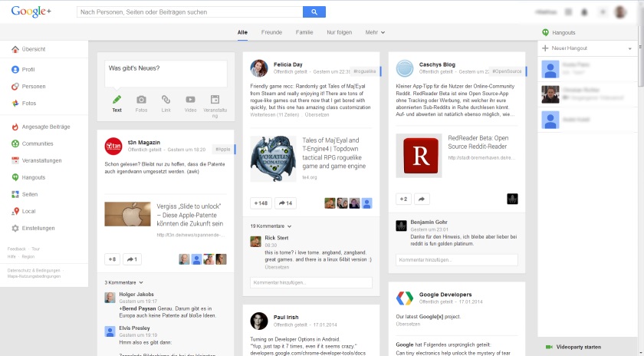Select the Fotos camera icon in share box
Screen dimensions: 644x356
coord(141,100)
